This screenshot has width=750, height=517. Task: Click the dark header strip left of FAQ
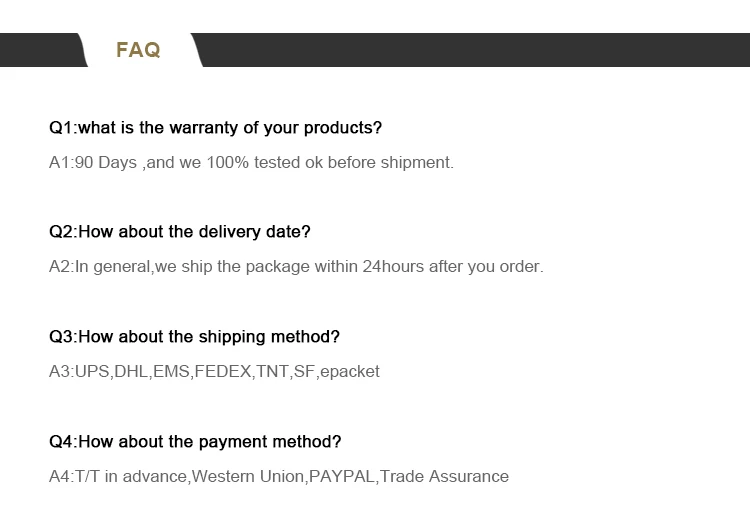38,50
